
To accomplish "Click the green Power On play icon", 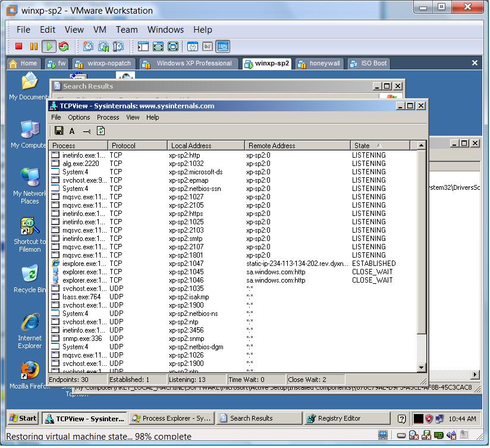I will pos(49,46).
